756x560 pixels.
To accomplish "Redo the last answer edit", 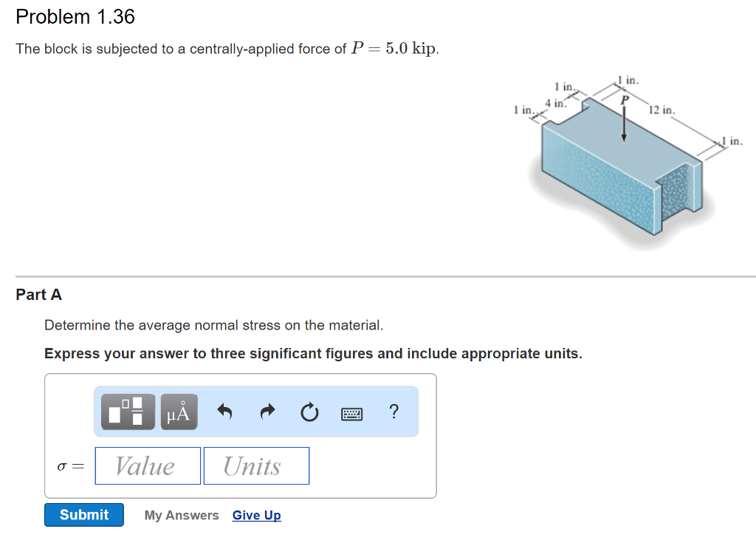I will pyautogui.click(x=267, y=412).
